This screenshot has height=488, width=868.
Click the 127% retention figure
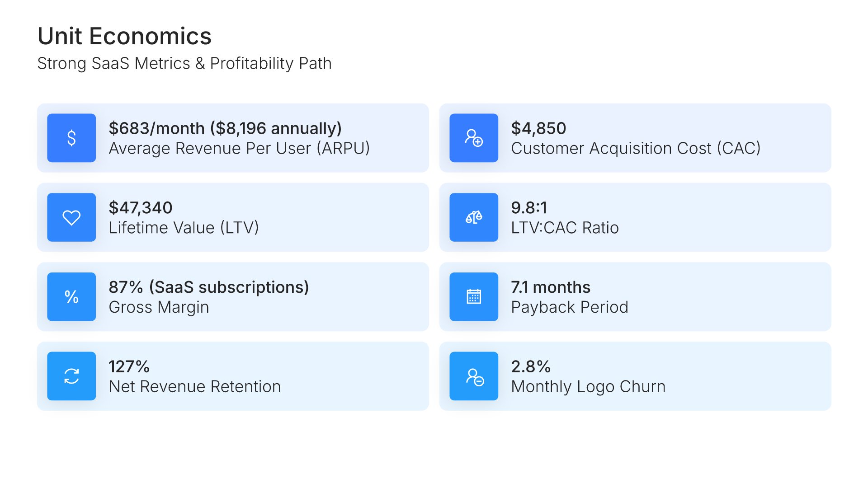point(129,366)
